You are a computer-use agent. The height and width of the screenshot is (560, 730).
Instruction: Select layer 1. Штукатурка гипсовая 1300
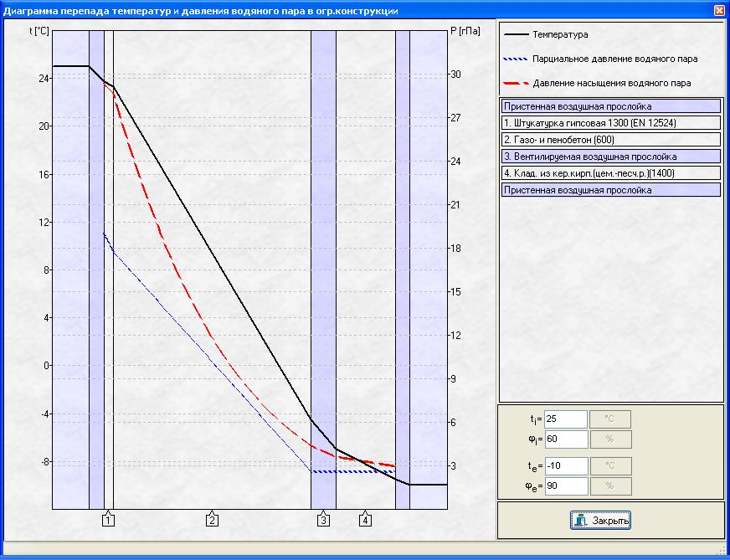611,123
